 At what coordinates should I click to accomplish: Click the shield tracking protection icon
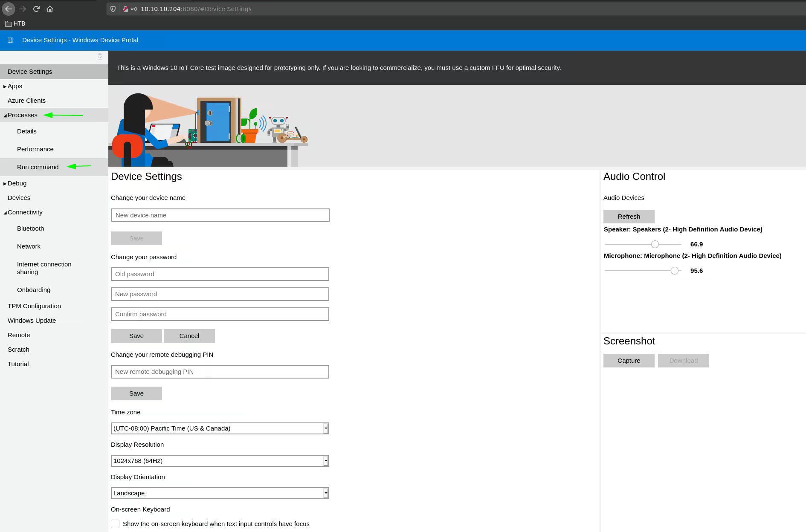click(x=113, y=9)
